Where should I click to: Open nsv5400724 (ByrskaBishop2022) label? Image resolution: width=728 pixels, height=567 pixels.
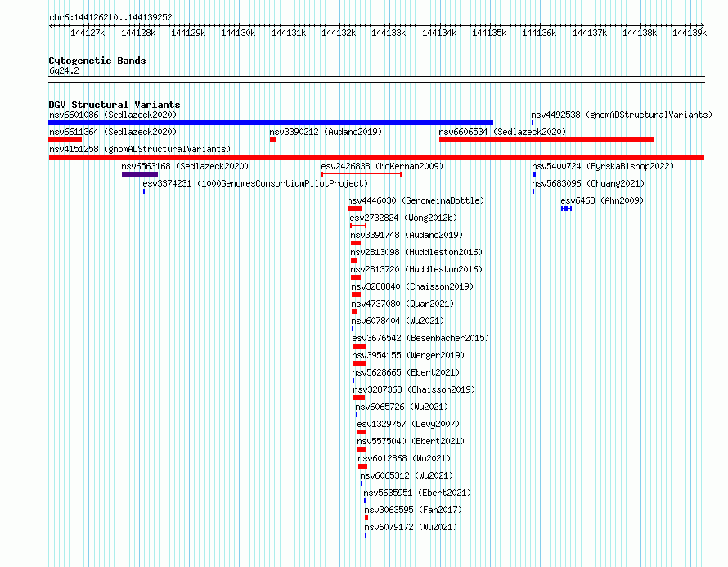point(603,166)
